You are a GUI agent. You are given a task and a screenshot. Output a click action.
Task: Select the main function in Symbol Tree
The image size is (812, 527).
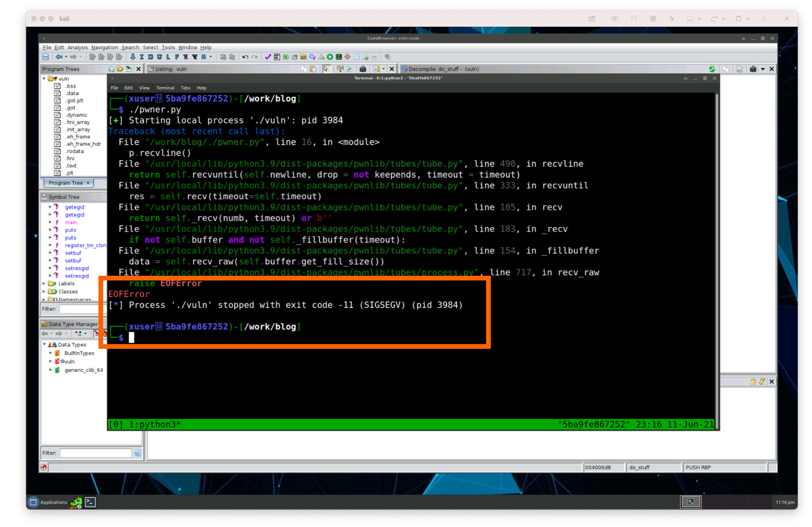coord(71,222)
